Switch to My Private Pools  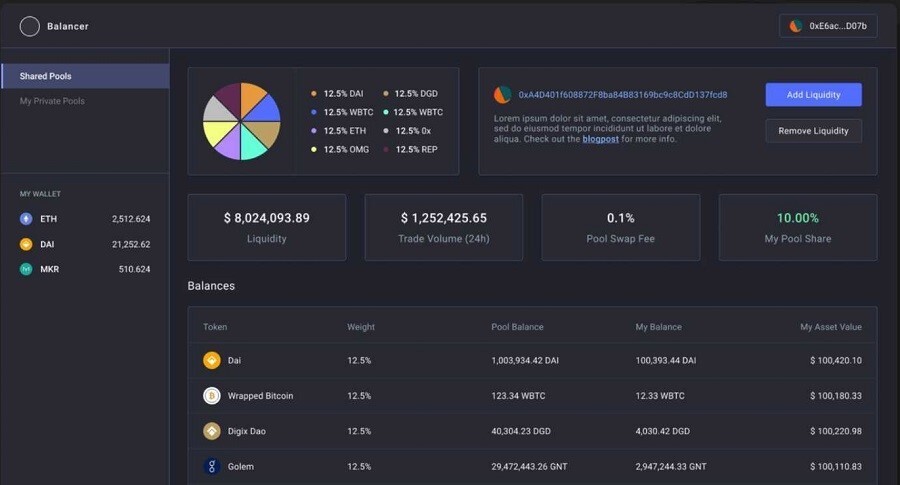point(52,101)
